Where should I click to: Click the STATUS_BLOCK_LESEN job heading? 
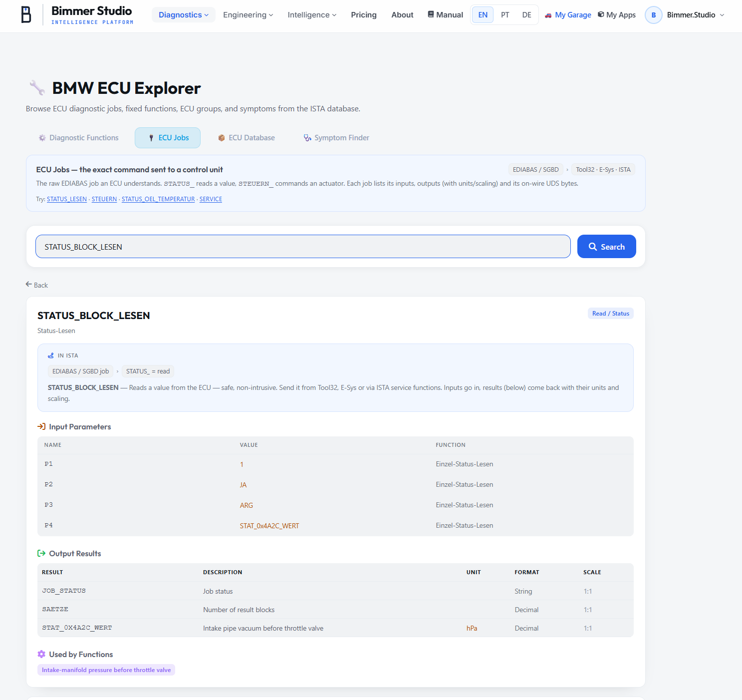94,316
